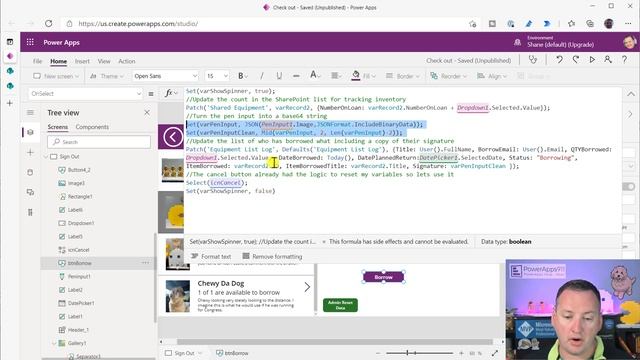Click the Remove formatting button
This screenshot has width=640, height=360.
272,256
